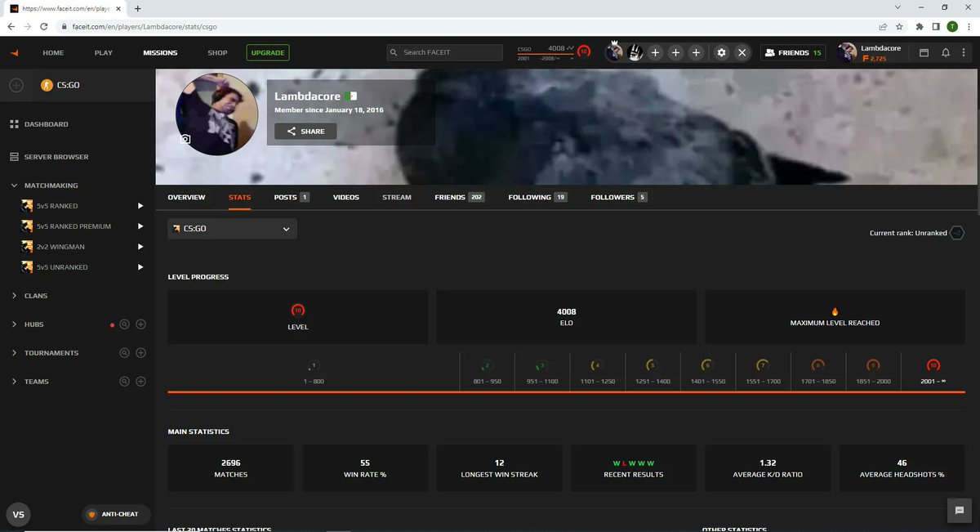Open the FOLLOWERS tab
980x532 pixels.
[619, 197]
